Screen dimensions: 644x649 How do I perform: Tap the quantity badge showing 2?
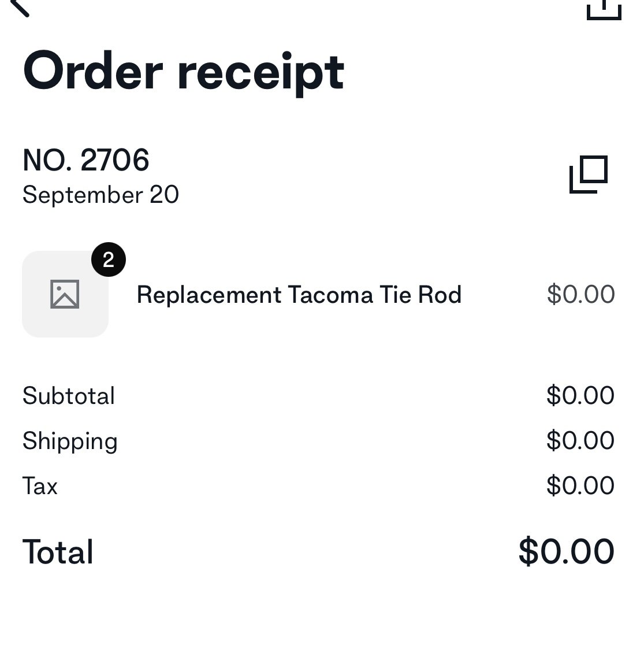pyautogui.click(x=109, y=259)
